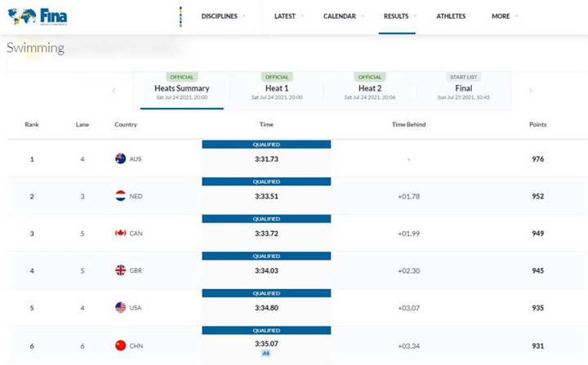Click the 949 points value

tap(537, 234)
